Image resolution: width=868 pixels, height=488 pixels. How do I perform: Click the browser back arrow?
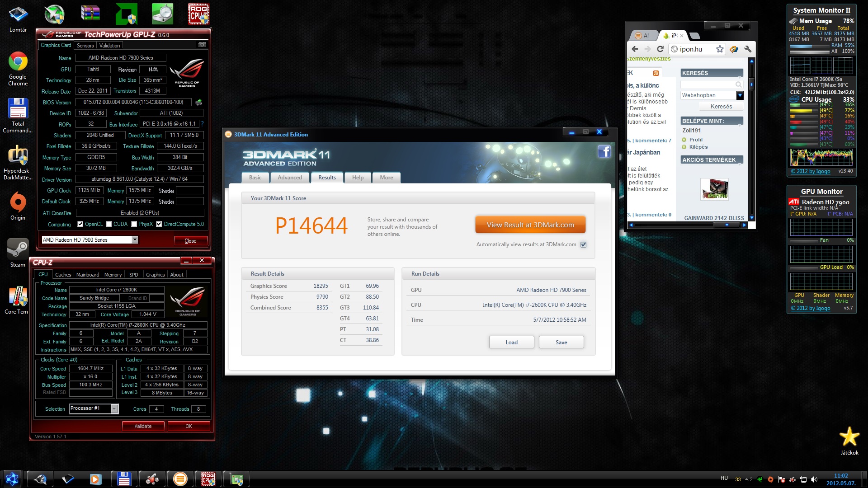pos(635,49)
